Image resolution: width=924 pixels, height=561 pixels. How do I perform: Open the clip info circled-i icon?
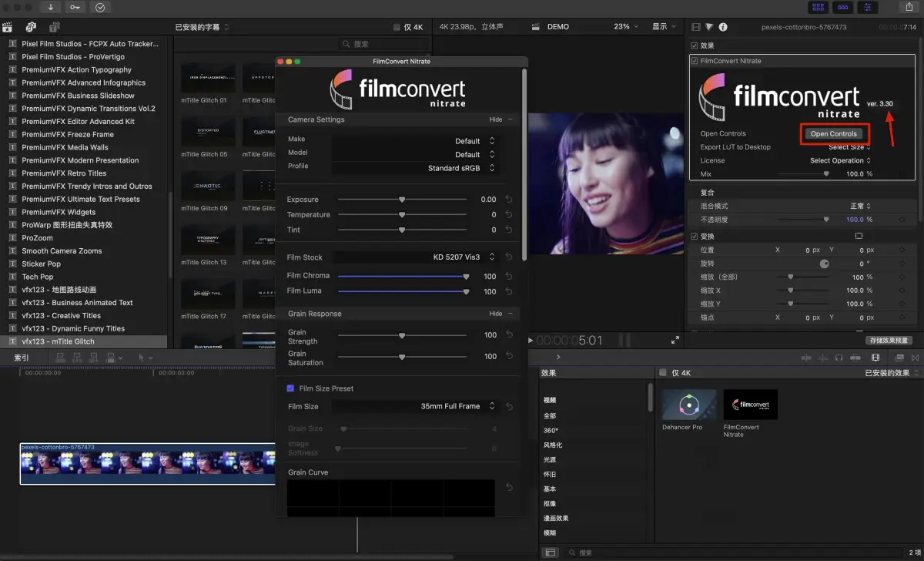tap(722, 25)
